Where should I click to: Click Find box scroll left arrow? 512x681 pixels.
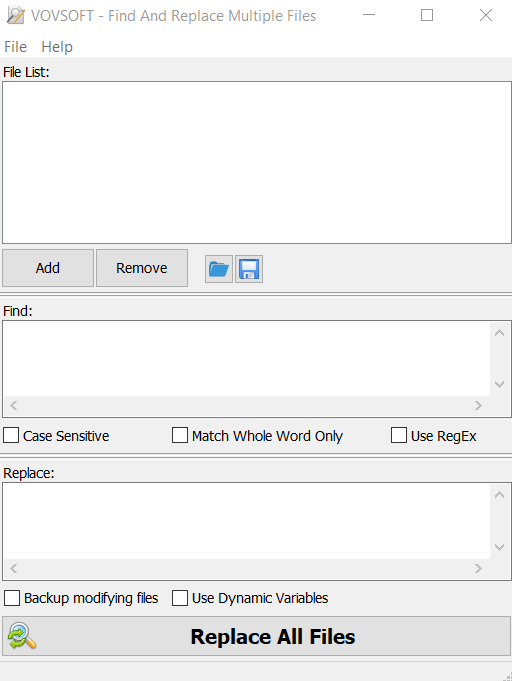[x=14, y=406]
